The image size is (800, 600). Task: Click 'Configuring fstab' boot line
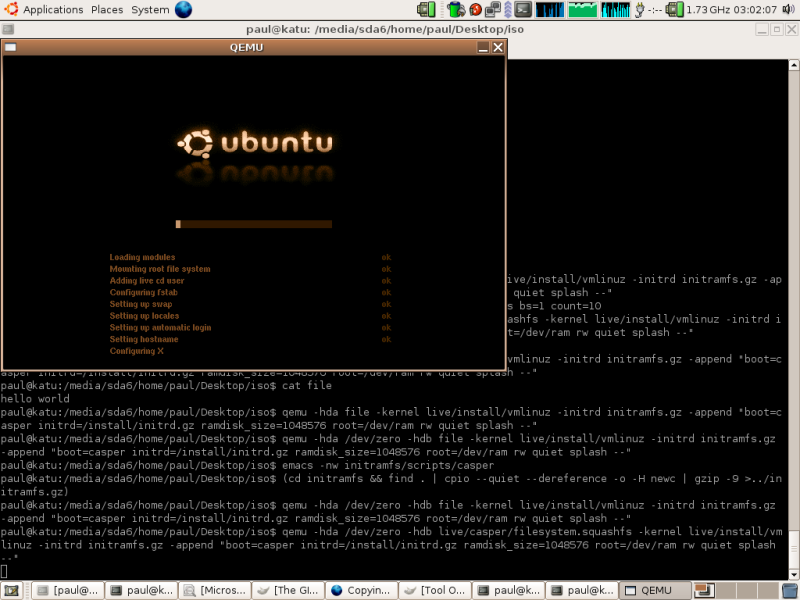143,292
